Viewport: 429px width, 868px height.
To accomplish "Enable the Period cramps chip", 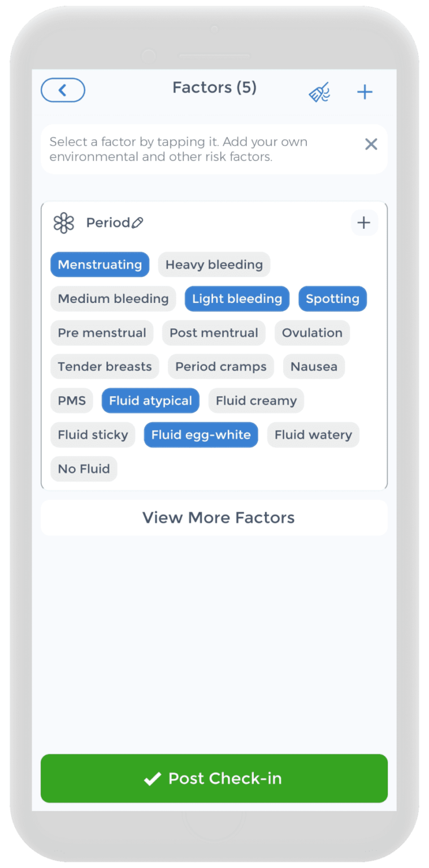I will tap(221, 367).
